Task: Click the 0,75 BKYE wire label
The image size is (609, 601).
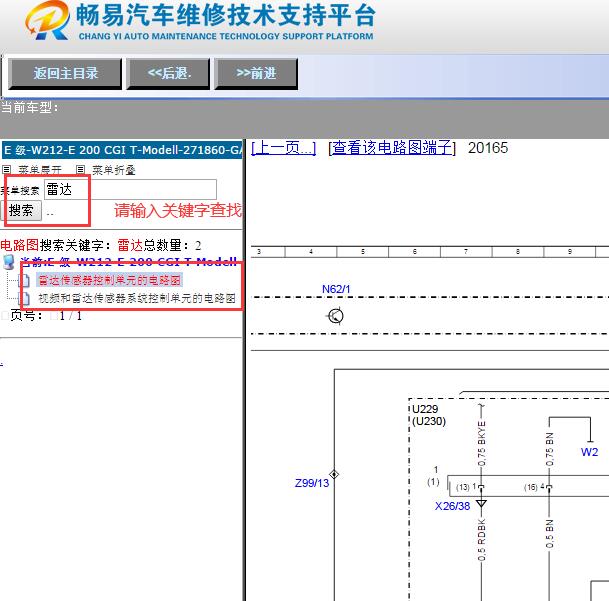Action: tap(482, 444)
